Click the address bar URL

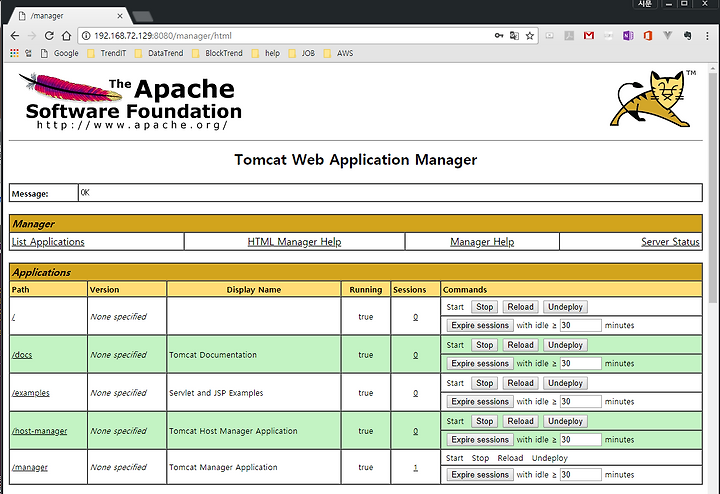click(x=163, y=36)
